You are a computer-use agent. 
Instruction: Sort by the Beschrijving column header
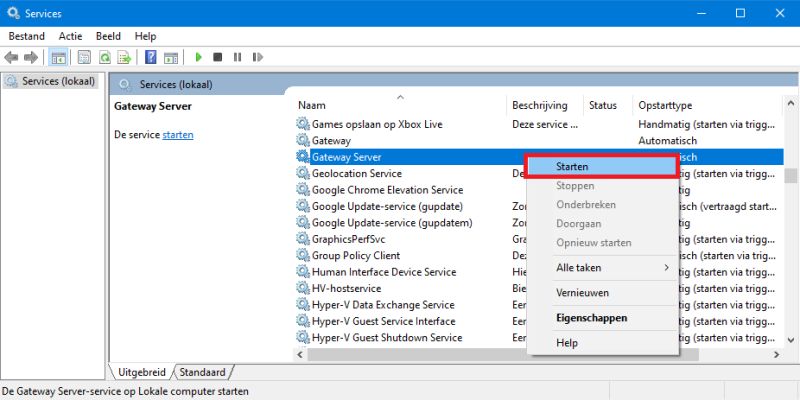tap(545, 105)
